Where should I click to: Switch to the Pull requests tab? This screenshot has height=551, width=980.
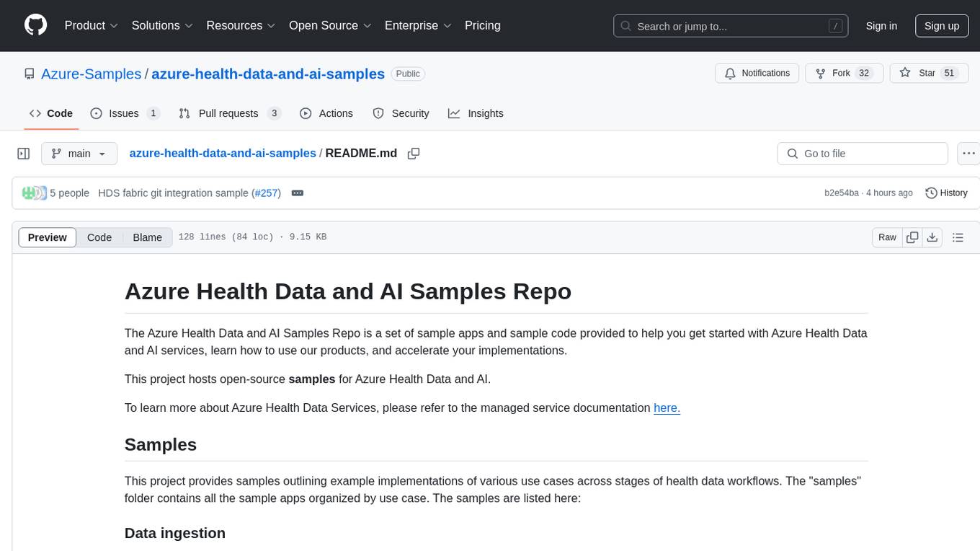coord(230,113)
